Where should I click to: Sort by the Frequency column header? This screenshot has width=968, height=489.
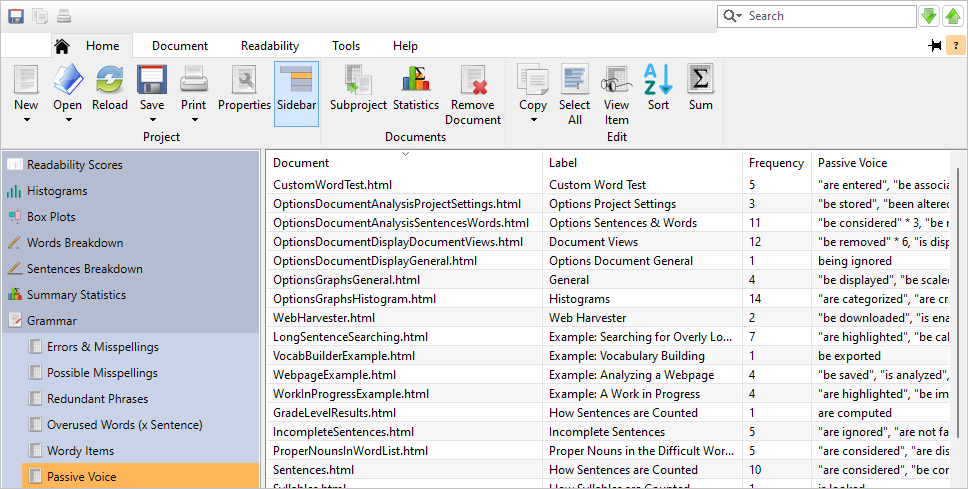pyautogui.click(x=777, y=163)
